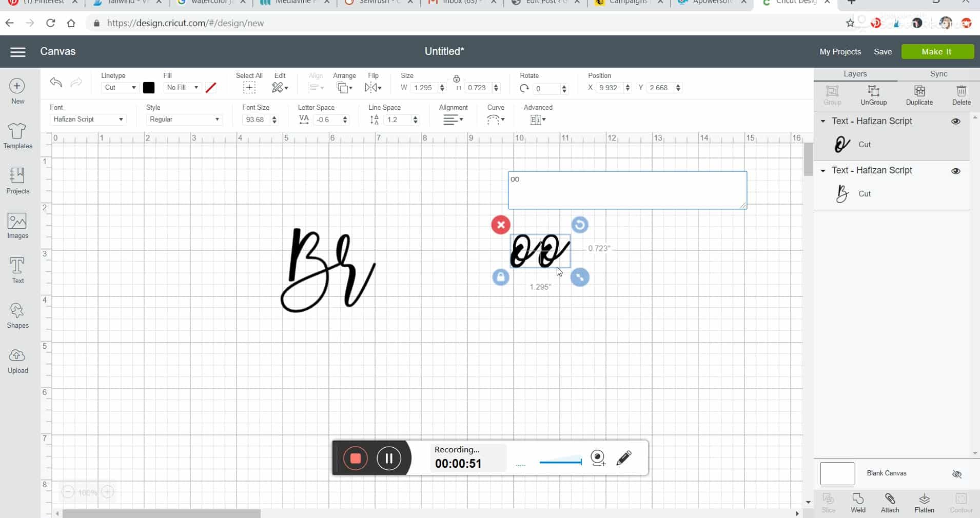980x518 pixels.
Task: Switch to the Sync tab
Action: point(938,74)
